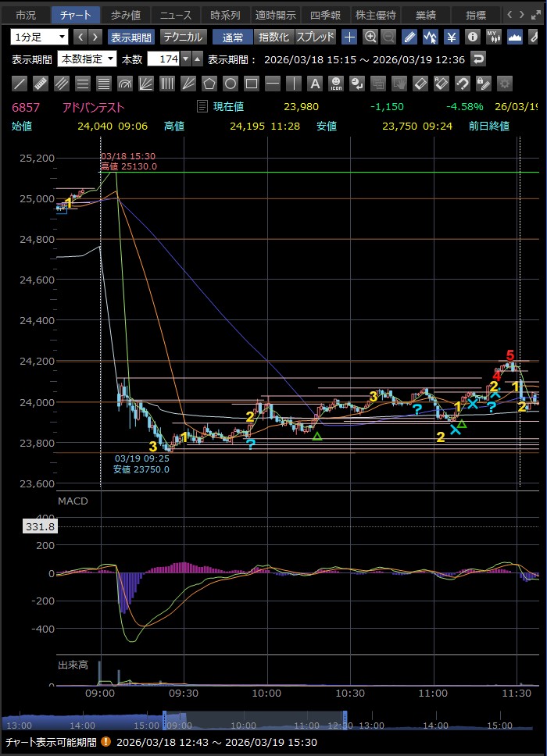Click the 表示期間 button
The height and width of the screenshot is (756, 547).
[x=131, y=37]
